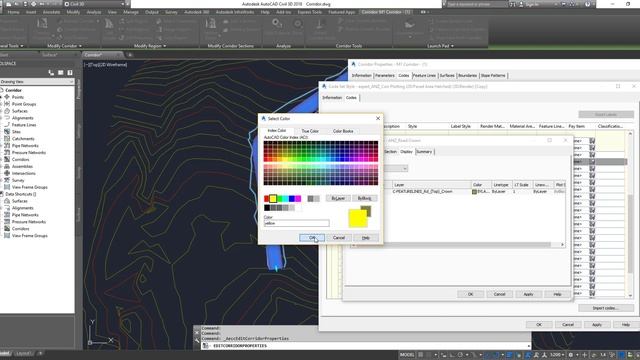Select View Frame Groups icon under Corridor drawing
This screenshot has height=360, width=640.
(7, 187)
